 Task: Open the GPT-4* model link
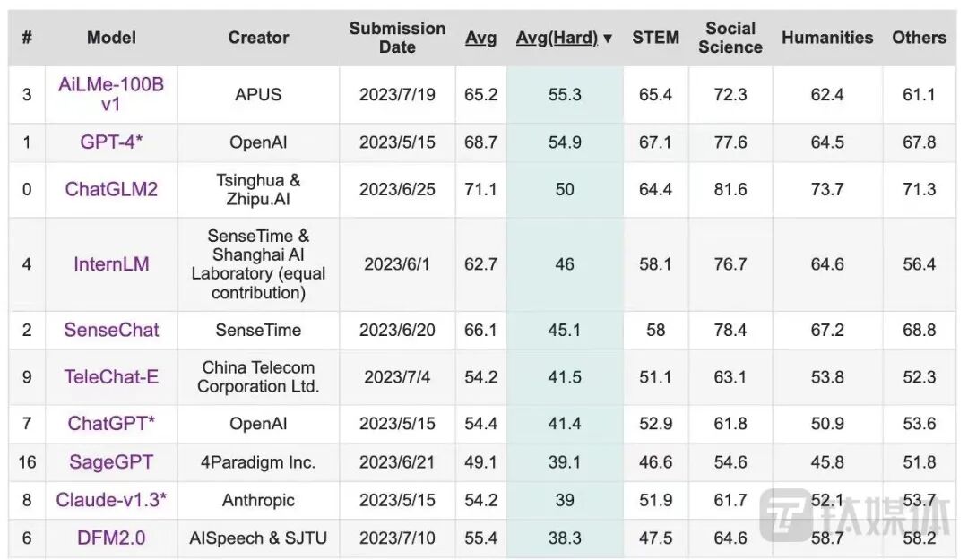tap(111, 142)
